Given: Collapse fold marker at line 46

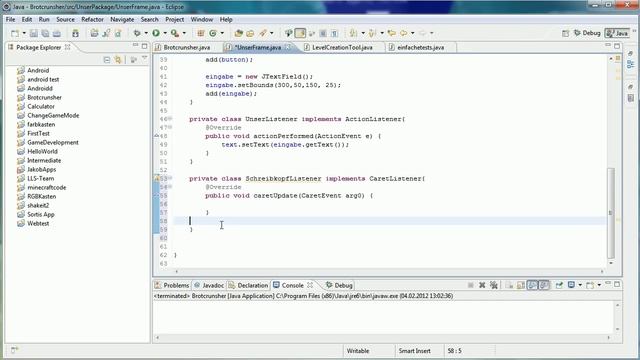Looking at the screenshot, I should click(170, 119).
